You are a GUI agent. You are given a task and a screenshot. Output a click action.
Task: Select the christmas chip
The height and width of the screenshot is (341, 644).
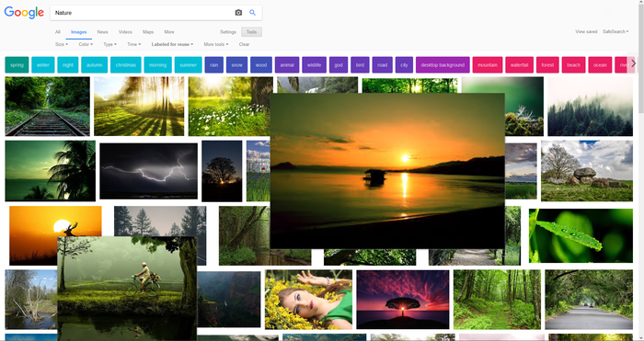126,65
